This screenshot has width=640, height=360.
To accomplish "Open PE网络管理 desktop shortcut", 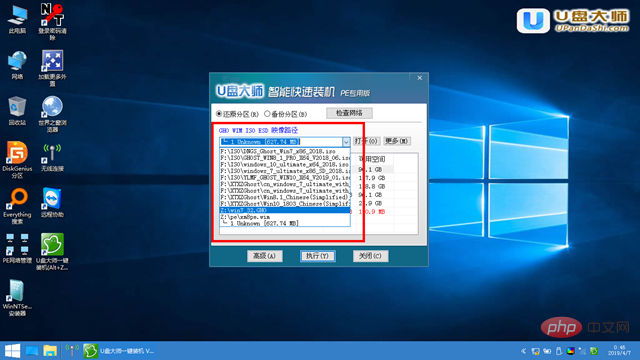I will (17, 248).
